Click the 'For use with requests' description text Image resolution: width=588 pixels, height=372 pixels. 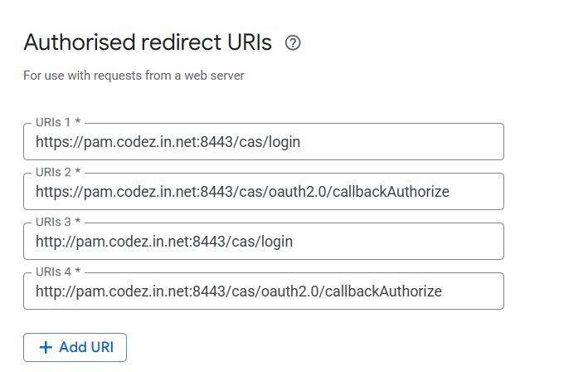[134, 76]
